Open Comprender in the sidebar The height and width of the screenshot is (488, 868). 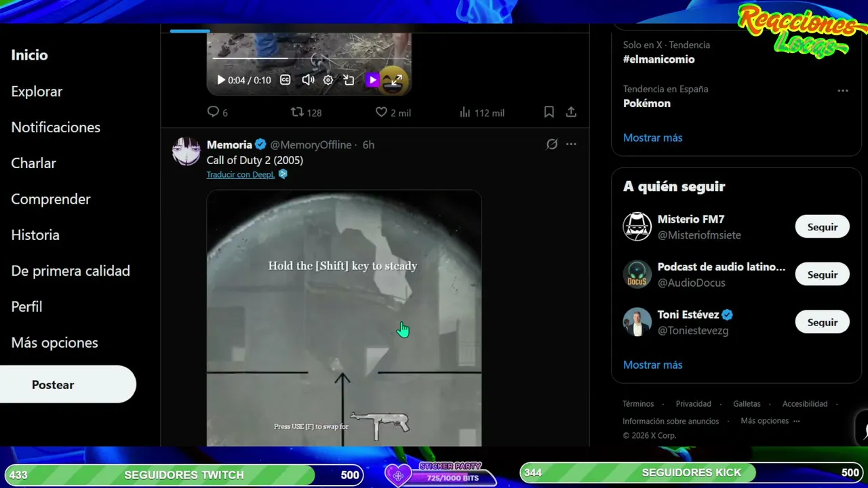tap(51, 199)
